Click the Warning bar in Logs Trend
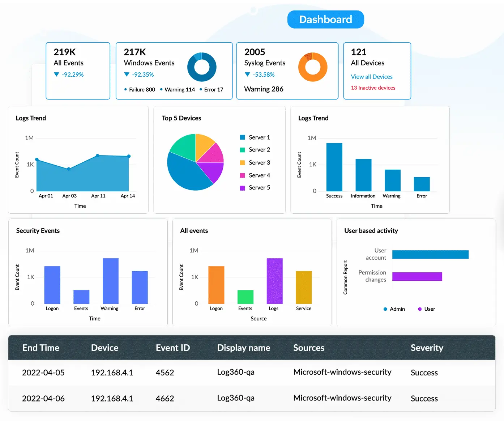This screenshot has height=421, width=504. point(392,180)
